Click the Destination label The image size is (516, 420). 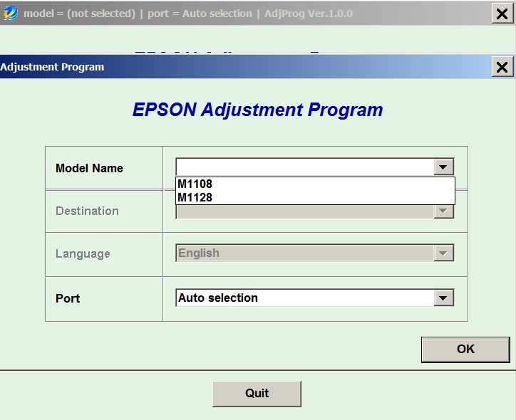click(x=87, y=211)
